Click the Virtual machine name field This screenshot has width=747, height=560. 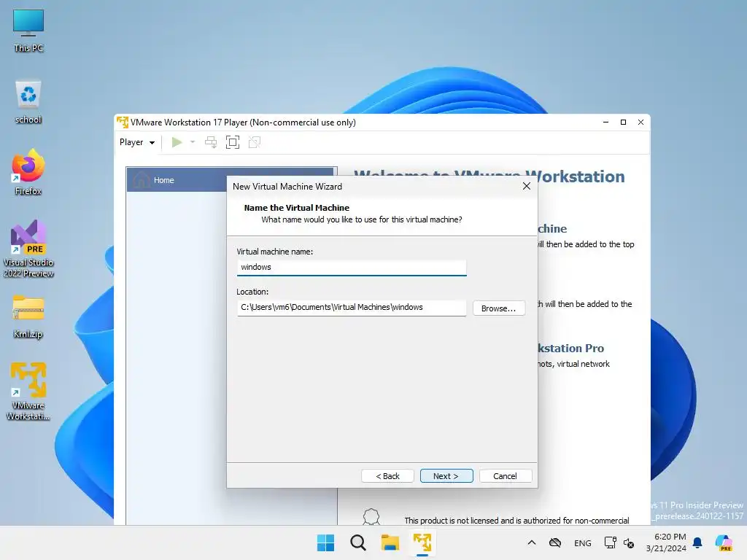352,267
